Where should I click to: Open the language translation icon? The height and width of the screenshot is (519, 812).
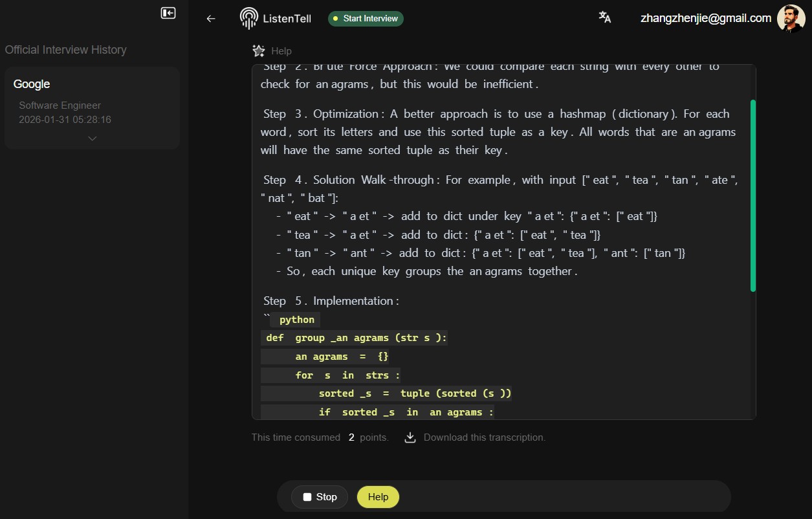604,17
